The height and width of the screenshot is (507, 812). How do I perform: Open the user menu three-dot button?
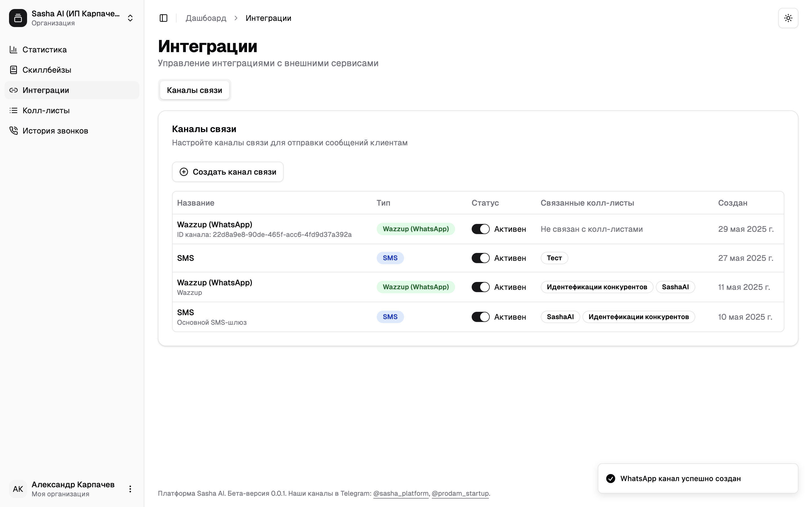pyautogui.click(x=130, y=489)
